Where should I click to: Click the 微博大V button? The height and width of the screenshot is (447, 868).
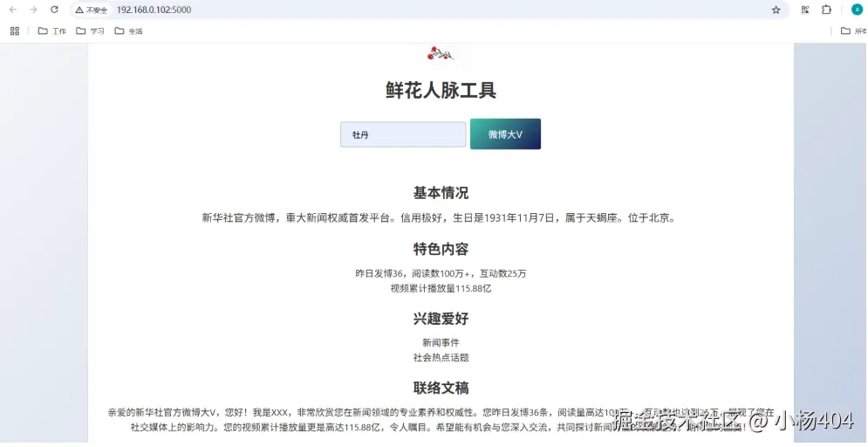(x=505, y=134)
